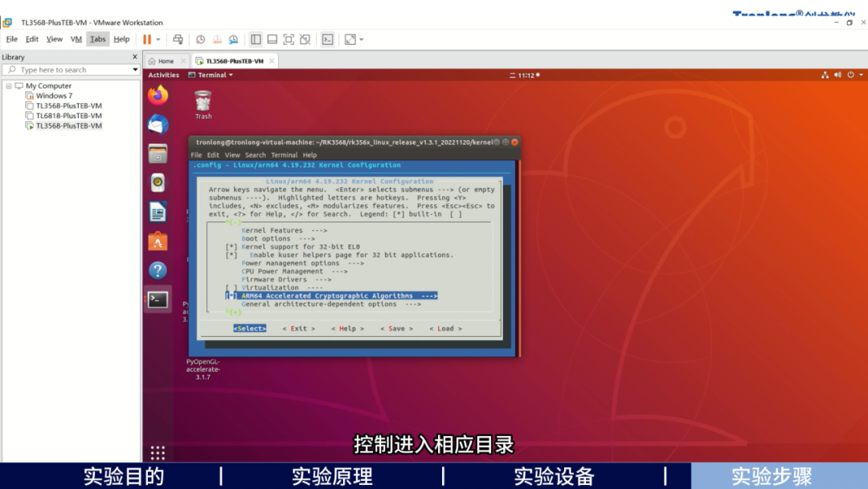This screenshot has height=489, width=868.
Task: Select the Terminal icon in the dock
Action: click(x=158, y=298)
